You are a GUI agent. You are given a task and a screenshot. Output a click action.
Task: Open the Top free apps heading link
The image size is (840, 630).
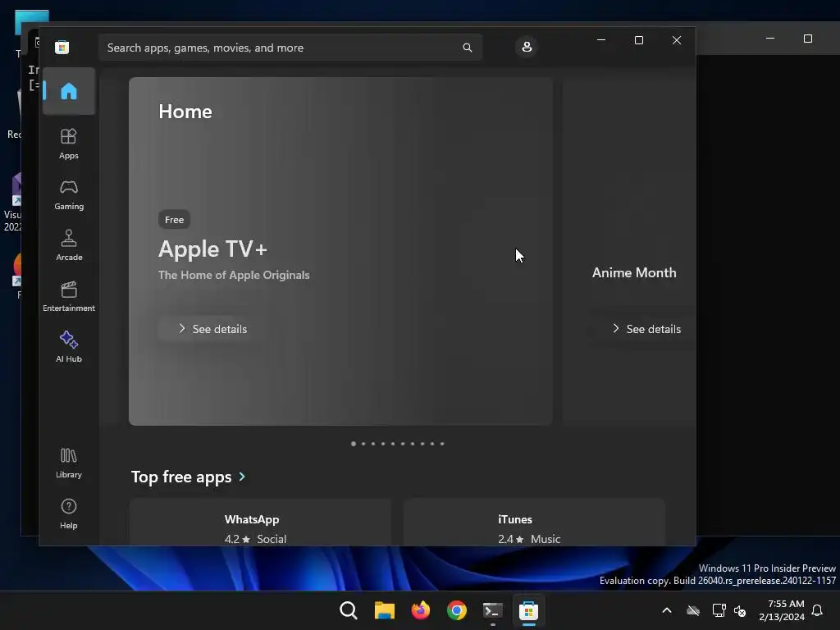point(181,477)
